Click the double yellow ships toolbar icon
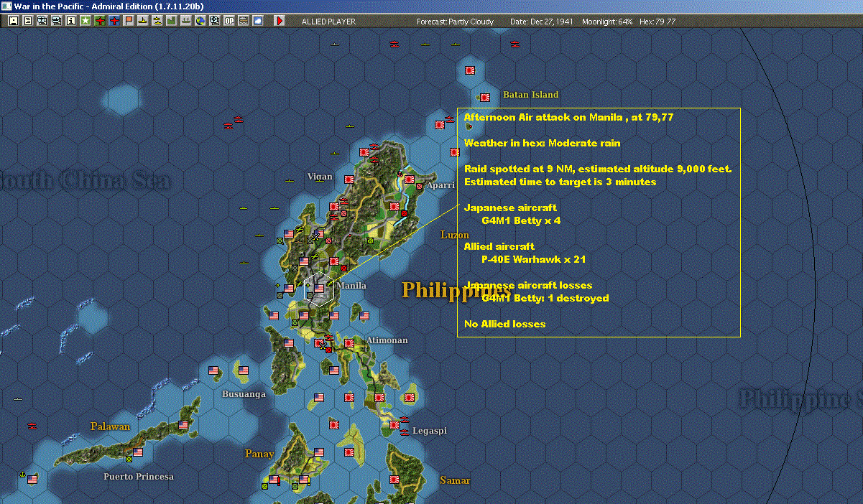The image size is (863, 504). point(157,21)
